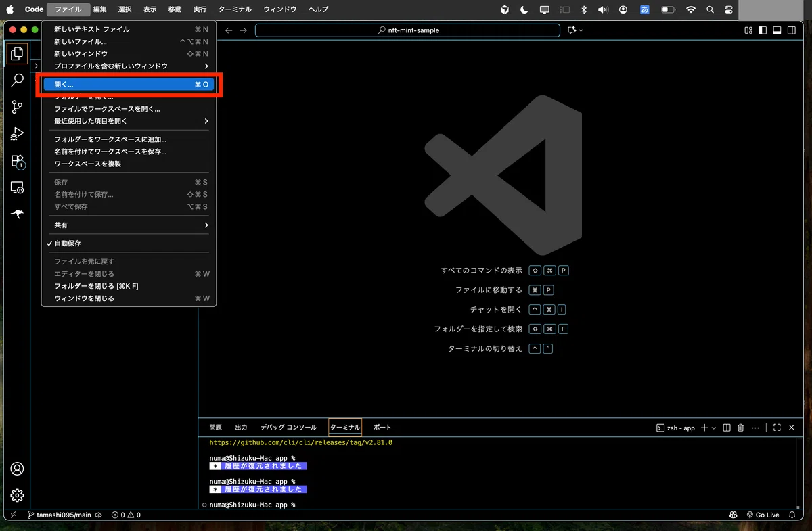Open the Search view in activity bar
Image resolution: width=812 pixels, height=531 pixels.
tap(17, 80)
